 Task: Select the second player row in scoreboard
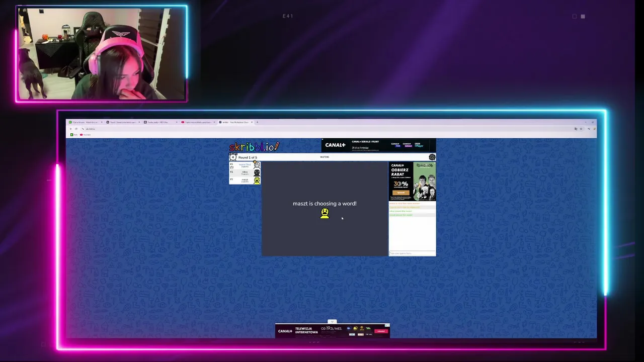click(245, 172)
